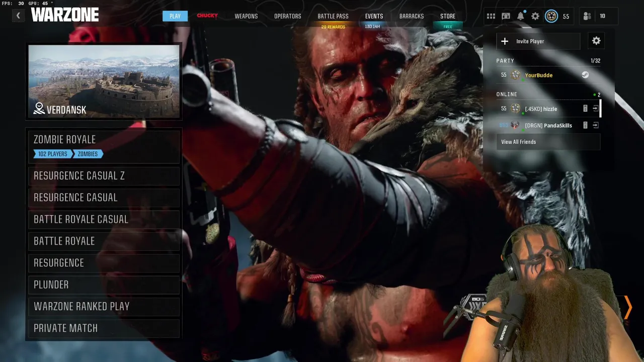
Task: Click device icon next to PandaSkills
Action: 585,125
